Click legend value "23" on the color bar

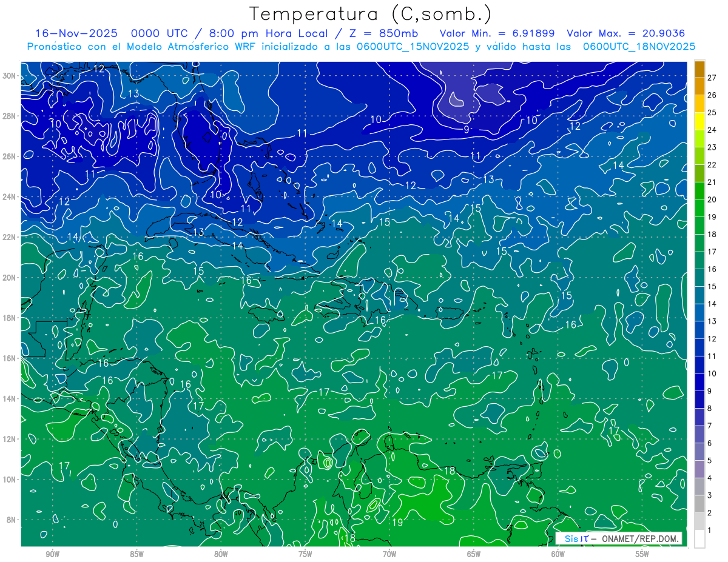(712, 147)
